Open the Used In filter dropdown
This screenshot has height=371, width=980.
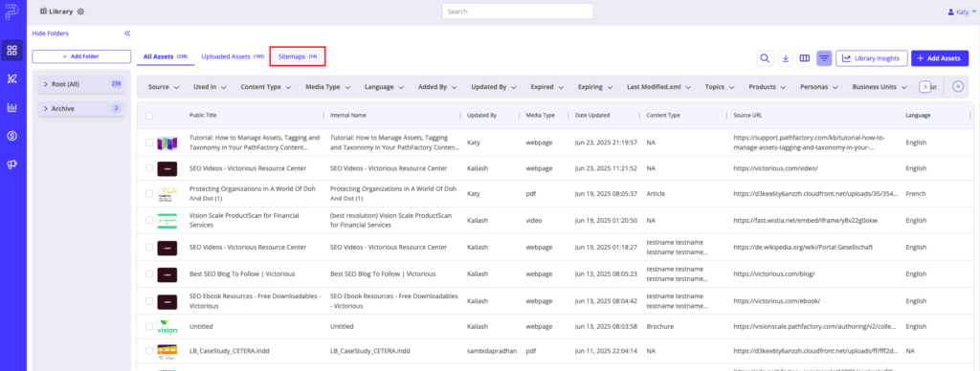coord(211,87)
